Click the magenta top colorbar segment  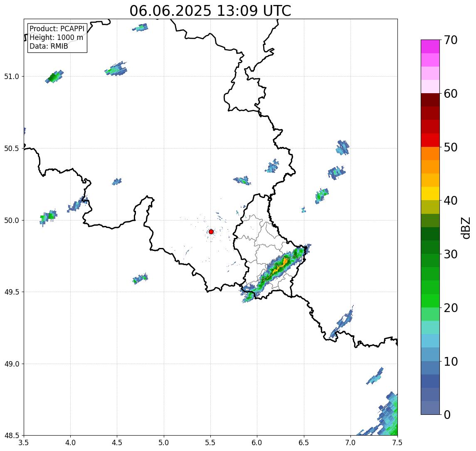tap(430, 47)
